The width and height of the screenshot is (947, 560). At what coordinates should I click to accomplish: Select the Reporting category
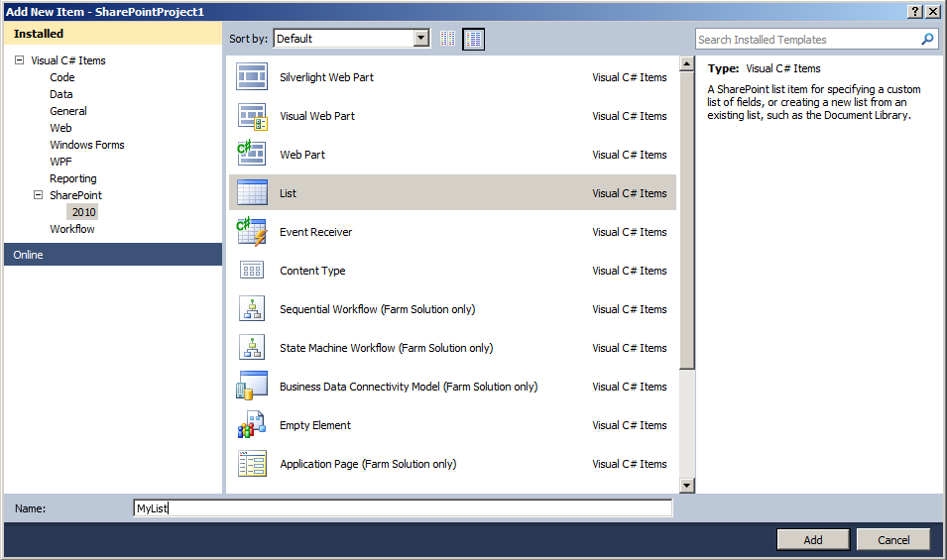(x=73, y=178)
